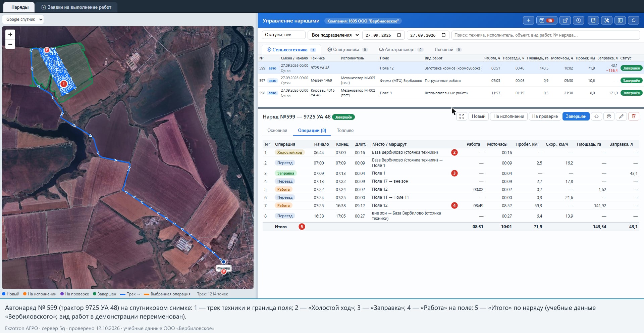This screenshot has width=644, height=333.
Task: Set order status to На исполнении
Action: [508, 116]
